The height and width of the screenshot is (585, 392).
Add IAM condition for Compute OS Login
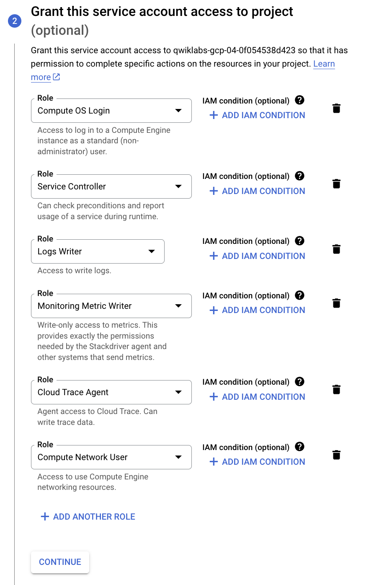[257, 115]
